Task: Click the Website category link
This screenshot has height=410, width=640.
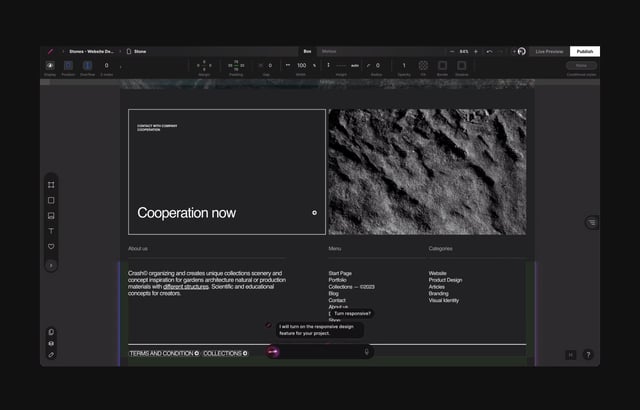Action: pos(438,273)
